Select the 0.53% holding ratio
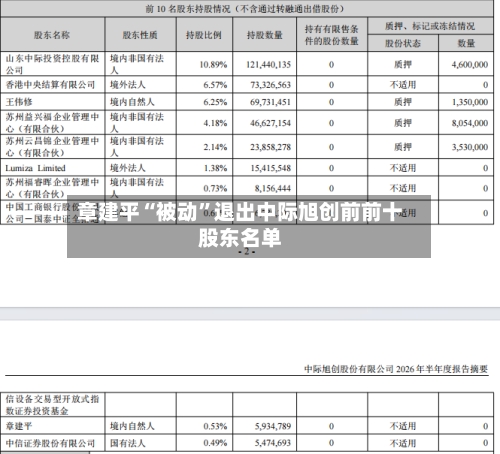The height and width of the screenshot is (454, 500). pos(215,426)
